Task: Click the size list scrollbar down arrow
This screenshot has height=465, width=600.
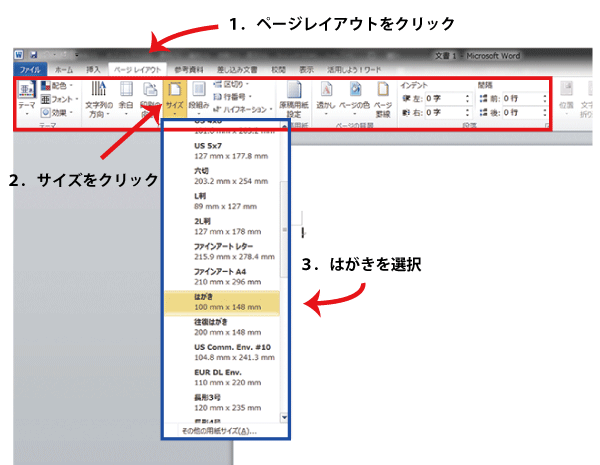Action: pos(284,418)
